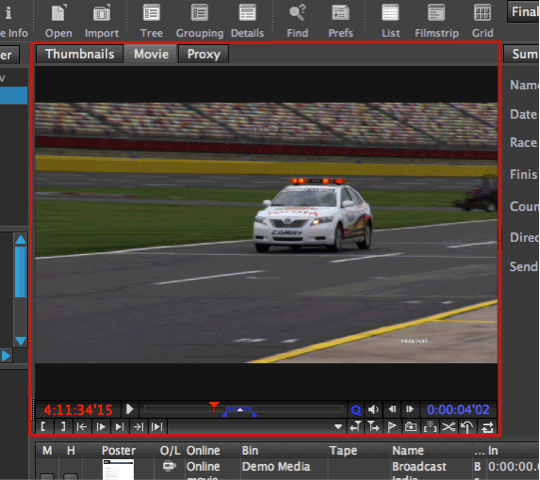Click the red timecode 4:11:34'15
This screenshot has width=540, height=480.
(78, 410)
